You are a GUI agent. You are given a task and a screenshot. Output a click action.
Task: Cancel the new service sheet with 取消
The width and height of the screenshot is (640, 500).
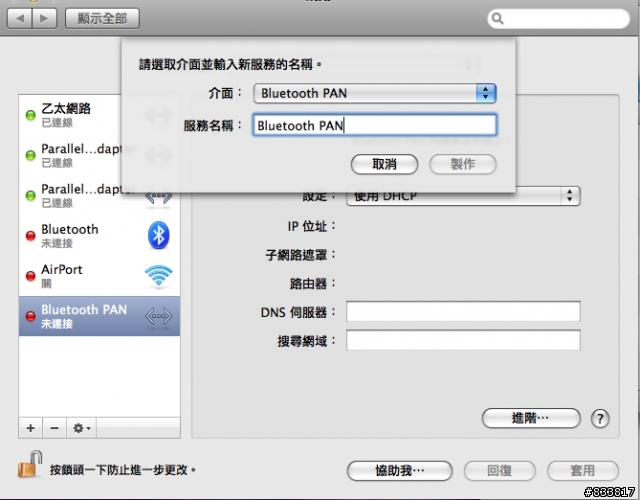[384, 164]
